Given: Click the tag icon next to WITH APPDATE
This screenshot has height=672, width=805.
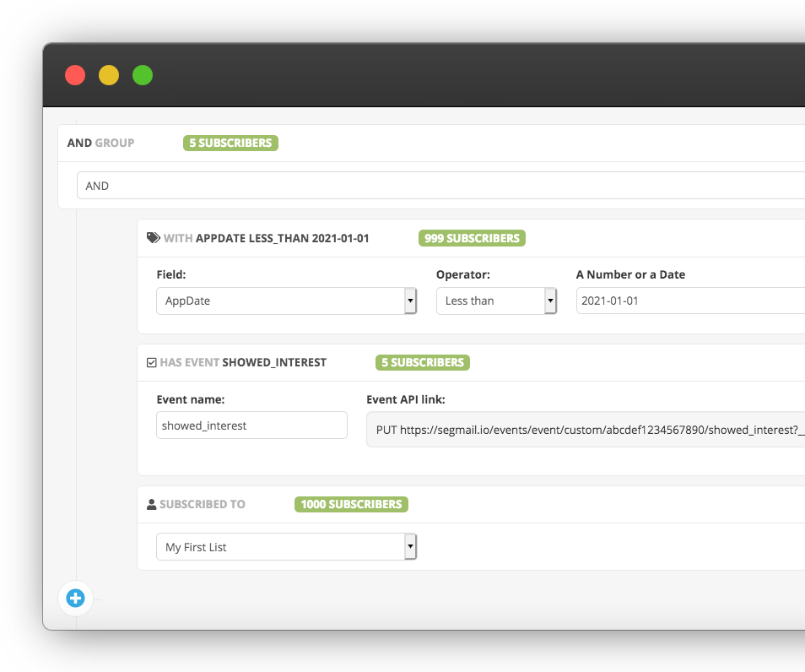Looking at the screenshot, I should point(153,237).
